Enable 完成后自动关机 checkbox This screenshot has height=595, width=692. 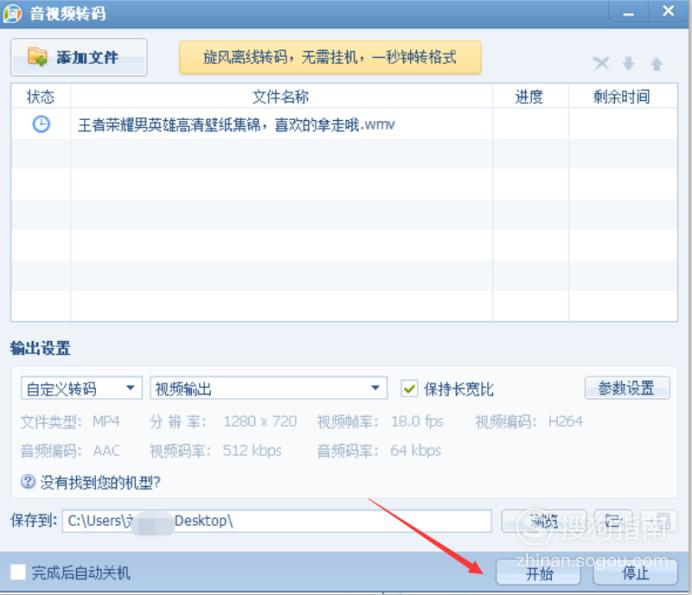pos(18,572)
